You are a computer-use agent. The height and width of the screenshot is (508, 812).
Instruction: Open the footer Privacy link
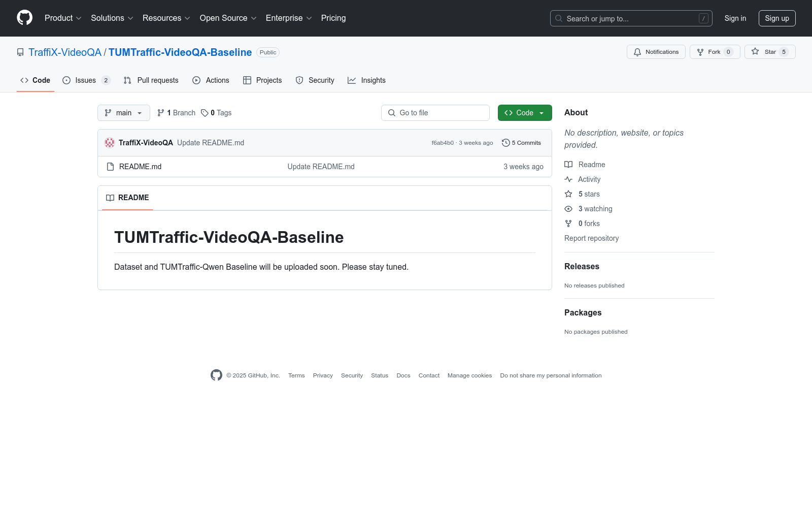[323, 375]
